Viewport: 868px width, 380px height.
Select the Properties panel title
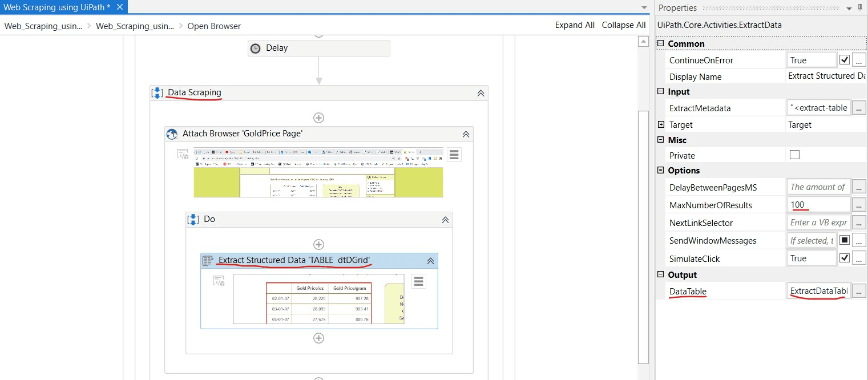pyautogui.click(x=677, y=8)
